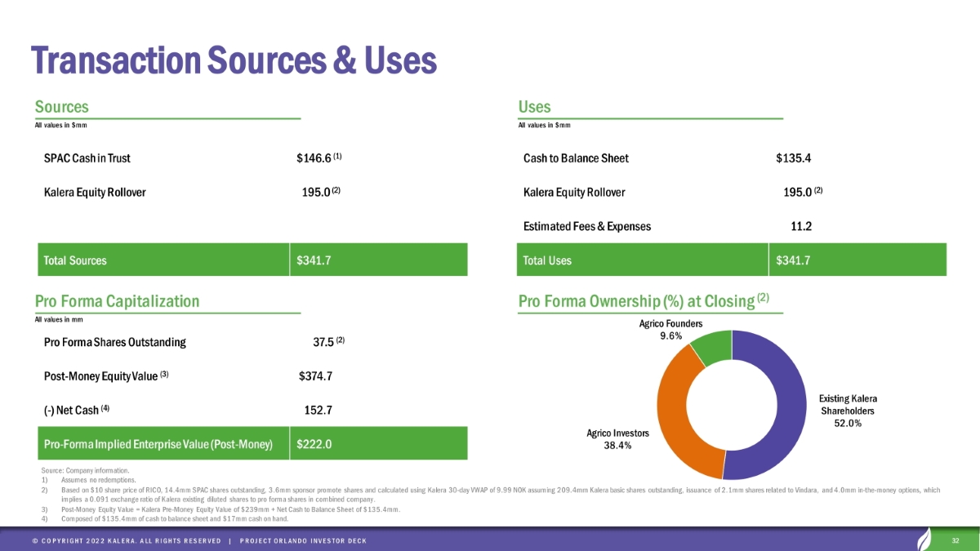Click the $146.6 SPAC cash value
The width and height of the screenshot is (980, 551).
314,158
